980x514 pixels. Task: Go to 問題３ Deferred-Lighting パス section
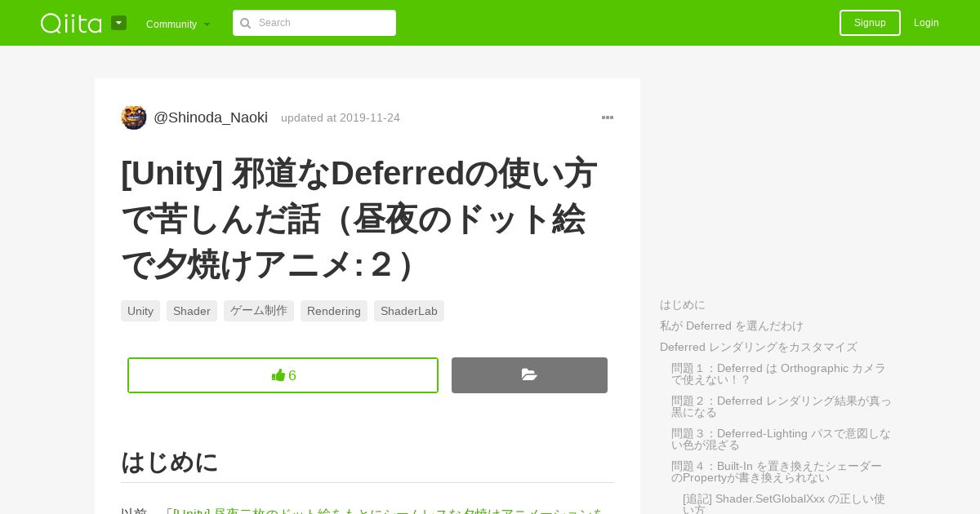(x=782, y=439)
